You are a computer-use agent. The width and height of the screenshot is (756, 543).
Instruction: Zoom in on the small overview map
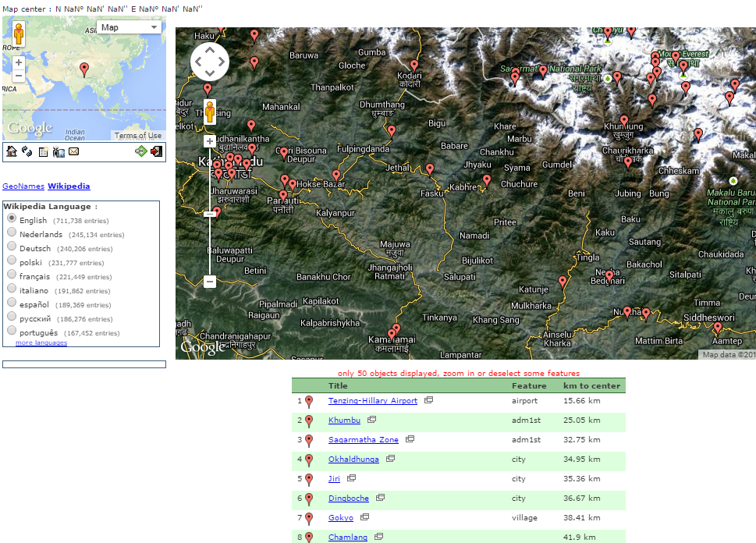coord(18,62)
